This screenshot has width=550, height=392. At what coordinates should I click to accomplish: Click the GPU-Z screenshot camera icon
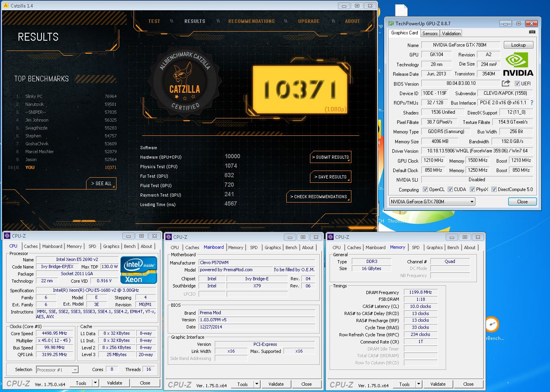pyautogui.click(x=532, y=32)
